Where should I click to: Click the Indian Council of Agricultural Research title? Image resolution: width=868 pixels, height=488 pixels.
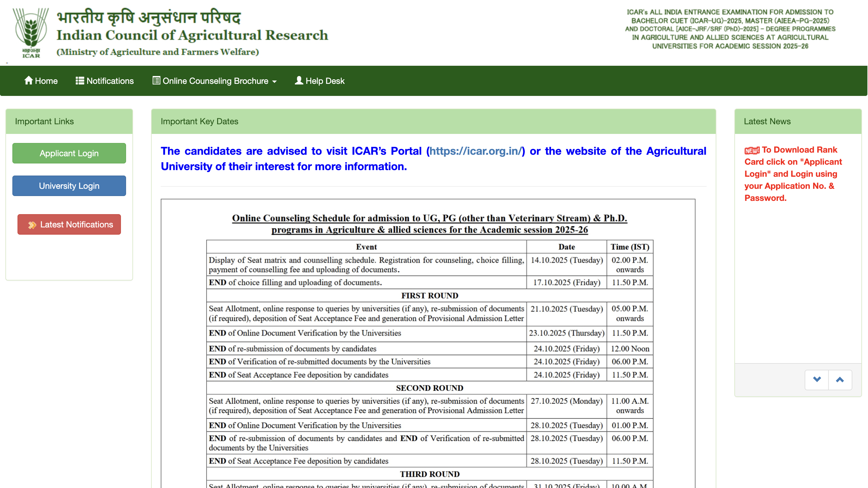coord(192,35)
